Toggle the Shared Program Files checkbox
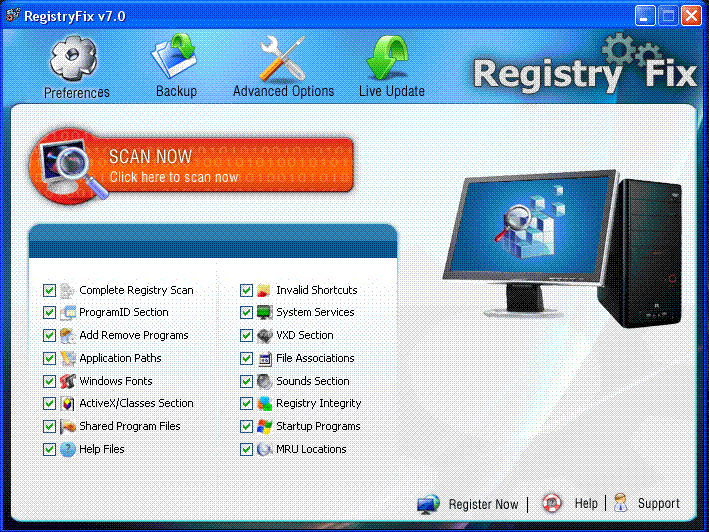 point(49,426)
